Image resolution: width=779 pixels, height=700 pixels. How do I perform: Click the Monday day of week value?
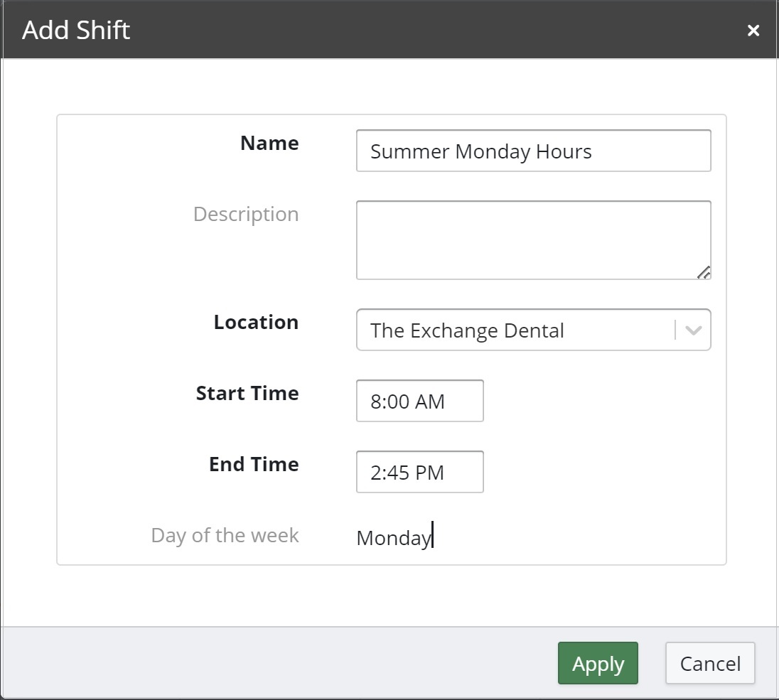(x=393, y=538)
